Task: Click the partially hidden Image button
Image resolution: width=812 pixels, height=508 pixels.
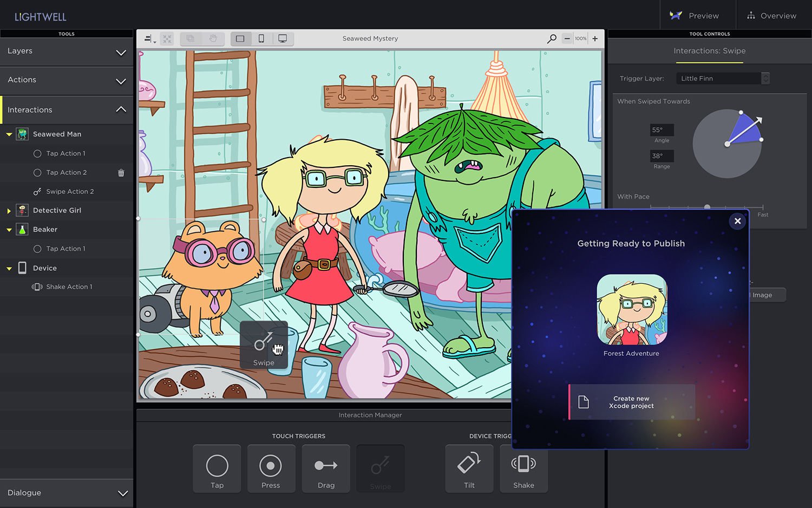Action: (767, 295)
